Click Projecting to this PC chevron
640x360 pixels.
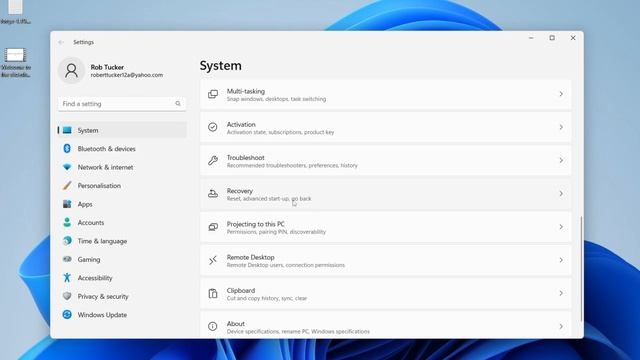point(561,227)
